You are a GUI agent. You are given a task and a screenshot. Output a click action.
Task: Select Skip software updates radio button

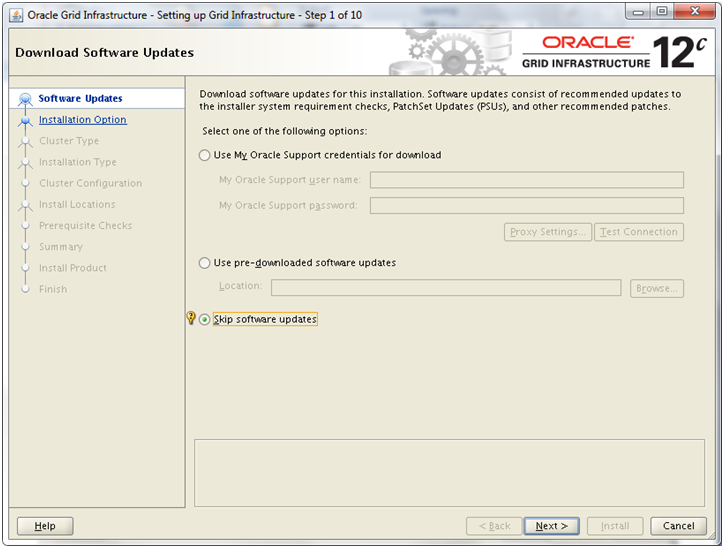[204, 319]
